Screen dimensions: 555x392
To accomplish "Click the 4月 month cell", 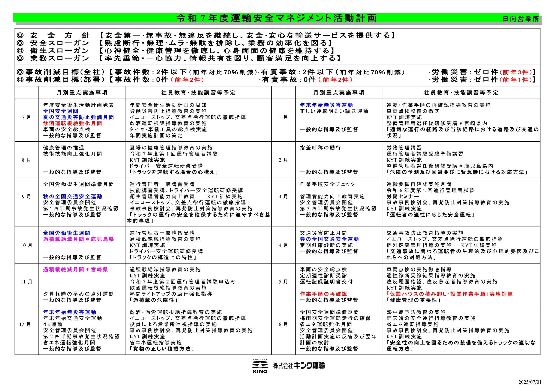I will click(x=283, y=245).
